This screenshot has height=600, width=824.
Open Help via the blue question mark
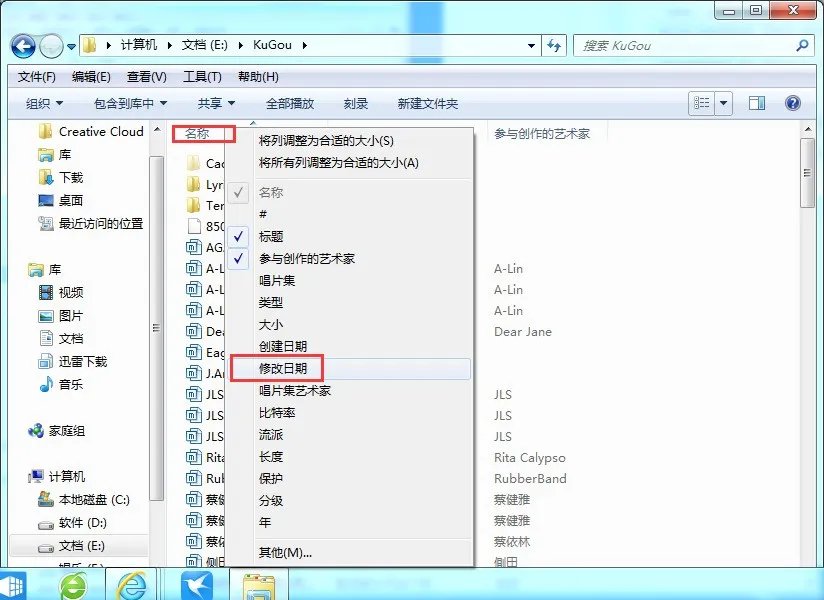[793, 103]
